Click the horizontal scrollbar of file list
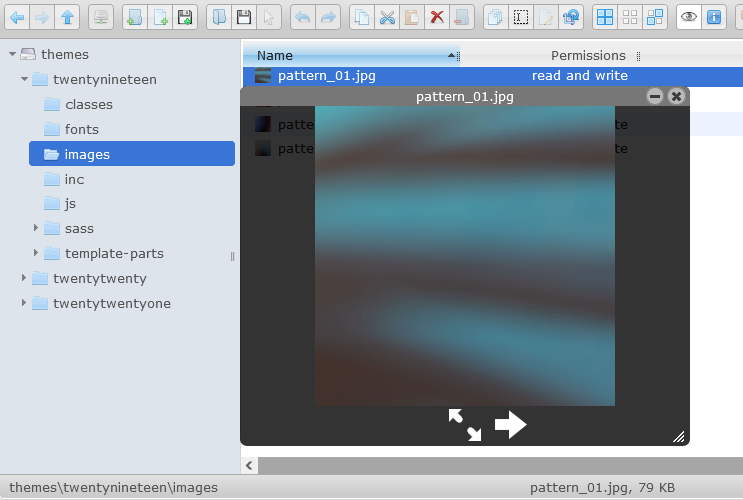Image resolution: width=743 pixels, height=500 pixels. 500,466
